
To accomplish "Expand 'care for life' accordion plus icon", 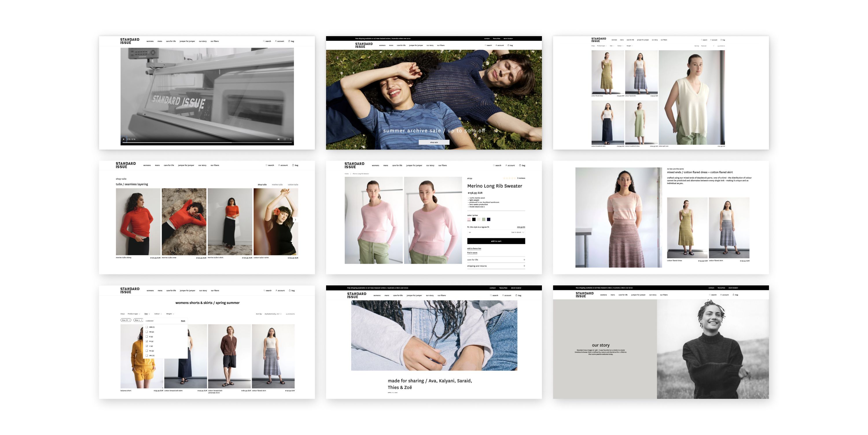I will click(524, 260).
